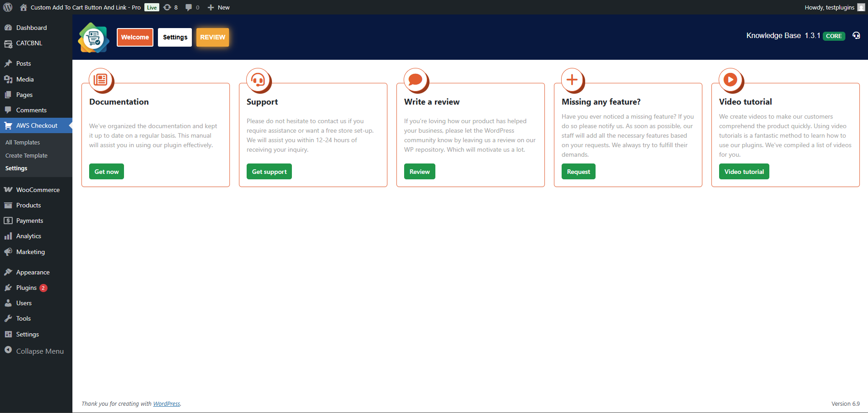Click the Products box icon
This screenshot has height=413, width=868.
(8, 205)
